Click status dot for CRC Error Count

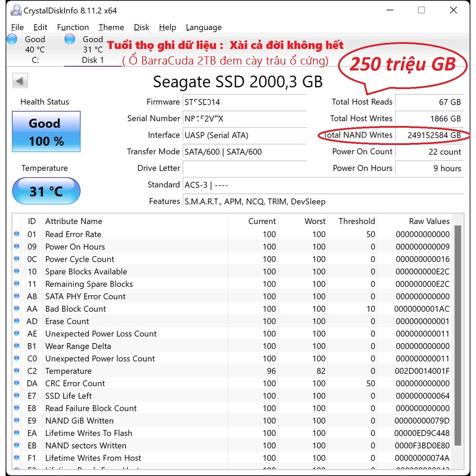(x=17, y=383)
